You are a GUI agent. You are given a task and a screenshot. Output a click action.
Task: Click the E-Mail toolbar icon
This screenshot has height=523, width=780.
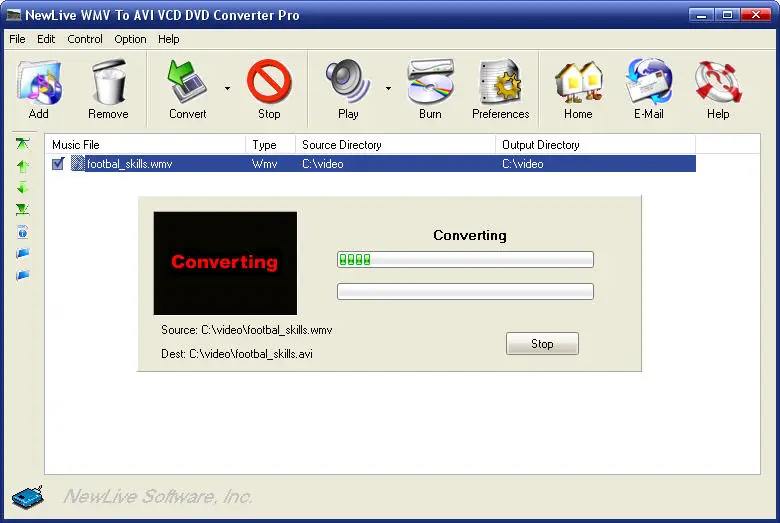point(649,81)
